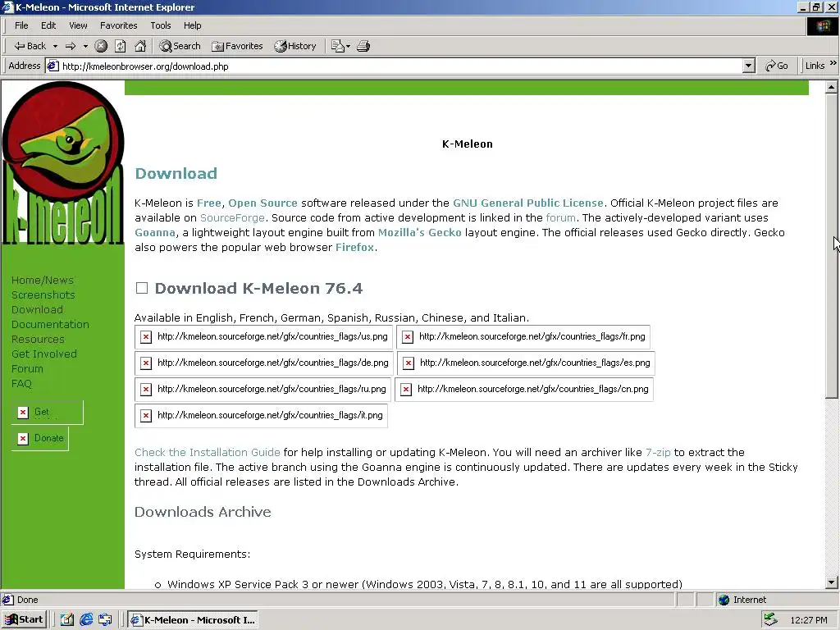Click the box icon beside Download K-Meleon 76.4
The image size is (840, 630).
142,288
